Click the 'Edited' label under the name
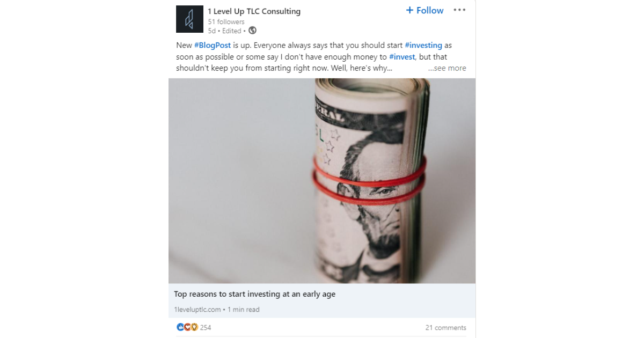This screenshot has width=644, height=338. coord(232,31)
